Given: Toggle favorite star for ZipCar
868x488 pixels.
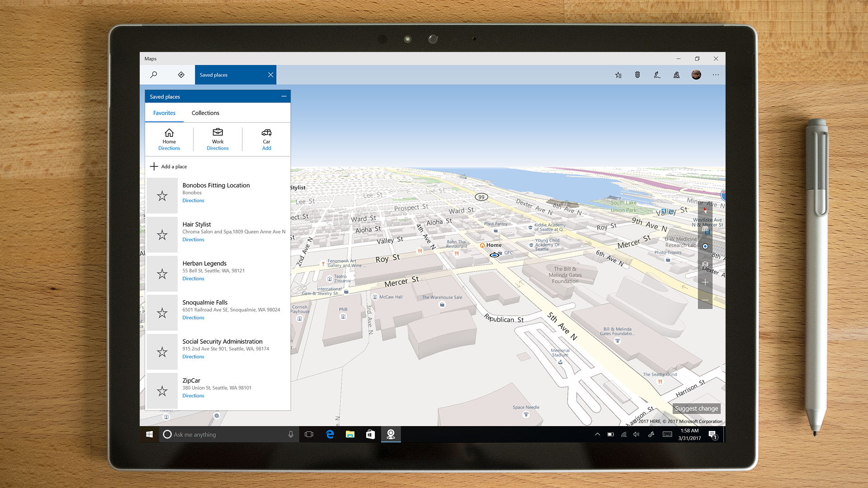Looking at the screenshot, I should click(x=162, y=391).
